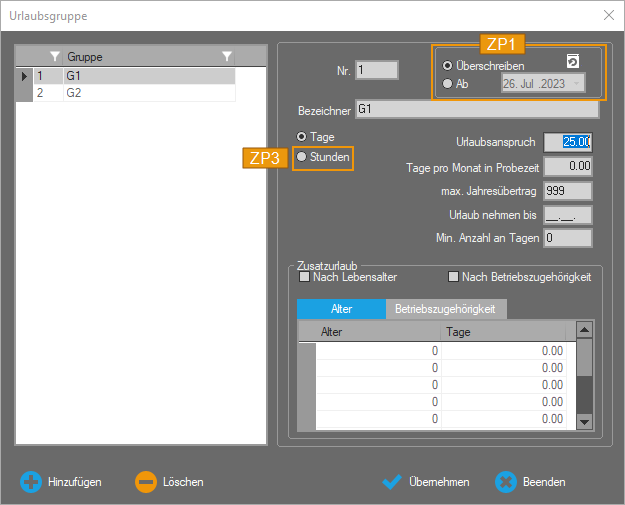
Task: Choose the Stunden radio option
Action: (302, 157)
